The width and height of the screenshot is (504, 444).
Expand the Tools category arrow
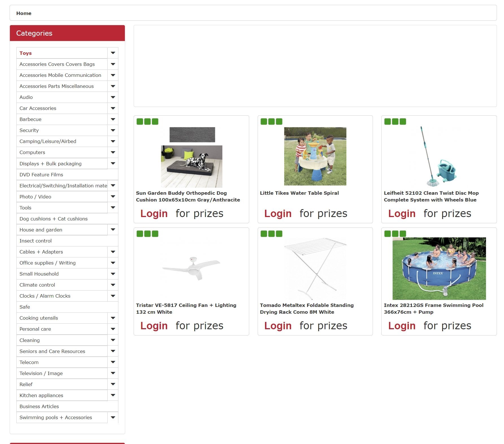coord(113,207)
